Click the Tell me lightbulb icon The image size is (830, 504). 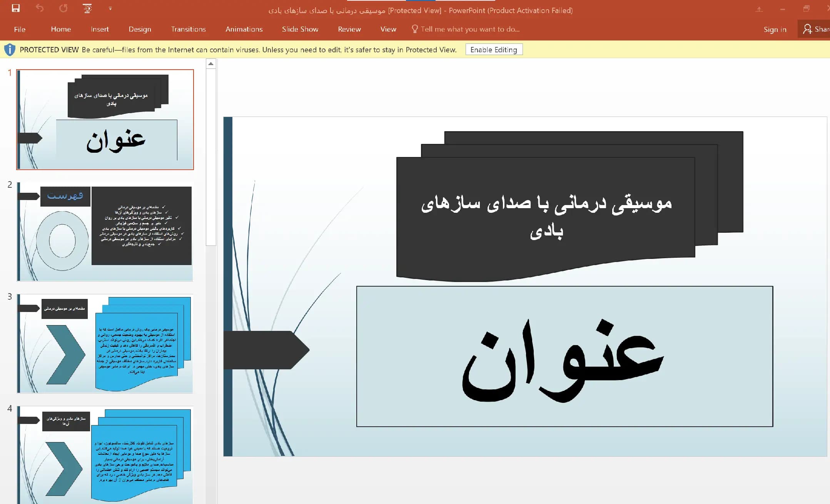pyautogui.click(x=414, y=29)
